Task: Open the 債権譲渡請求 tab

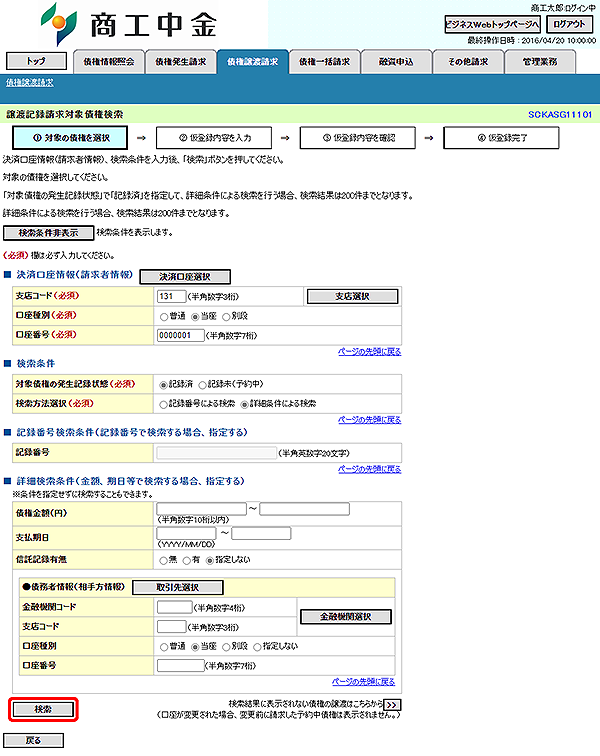Action: (x=252, y=62)
